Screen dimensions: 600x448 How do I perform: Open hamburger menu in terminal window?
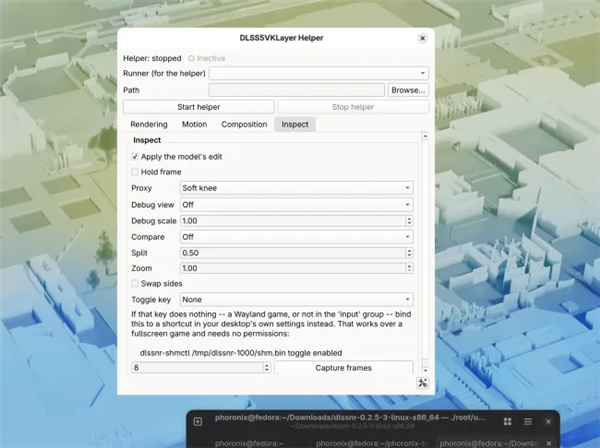pyautogui.click(x=528, y=422)
